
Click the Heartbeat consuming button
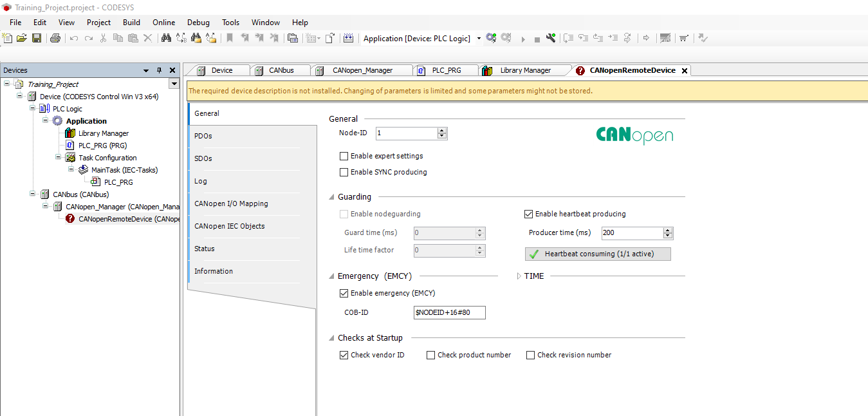click(598, 254)
